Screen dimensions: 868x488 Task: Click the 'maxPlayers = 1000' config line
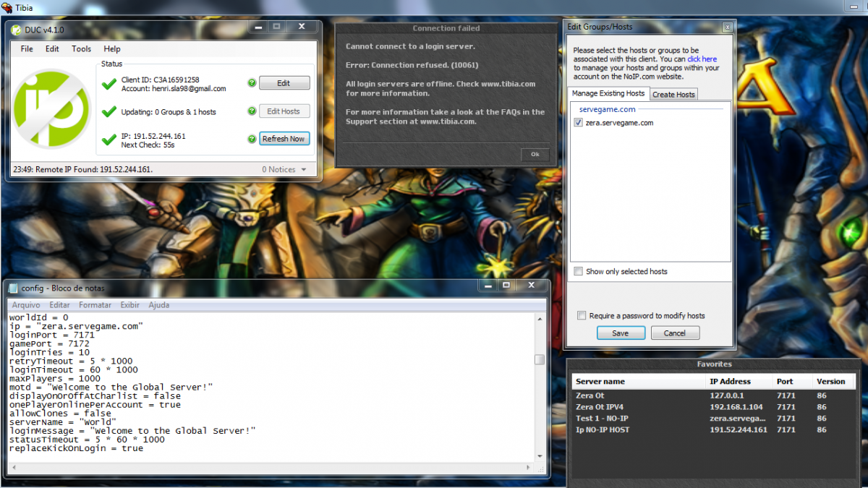click(x=55, y=378)
